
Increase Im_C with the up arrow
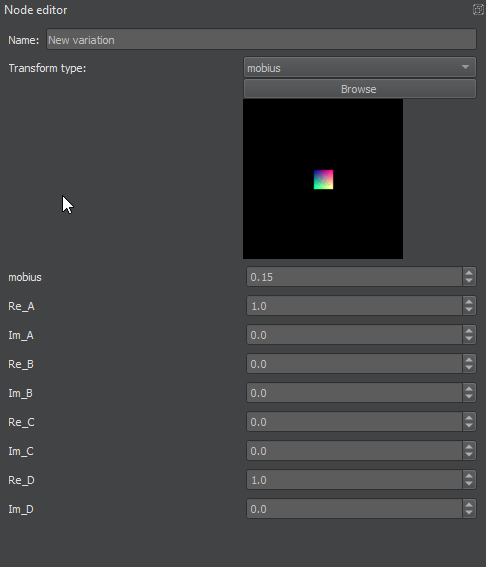coord(469,447)
